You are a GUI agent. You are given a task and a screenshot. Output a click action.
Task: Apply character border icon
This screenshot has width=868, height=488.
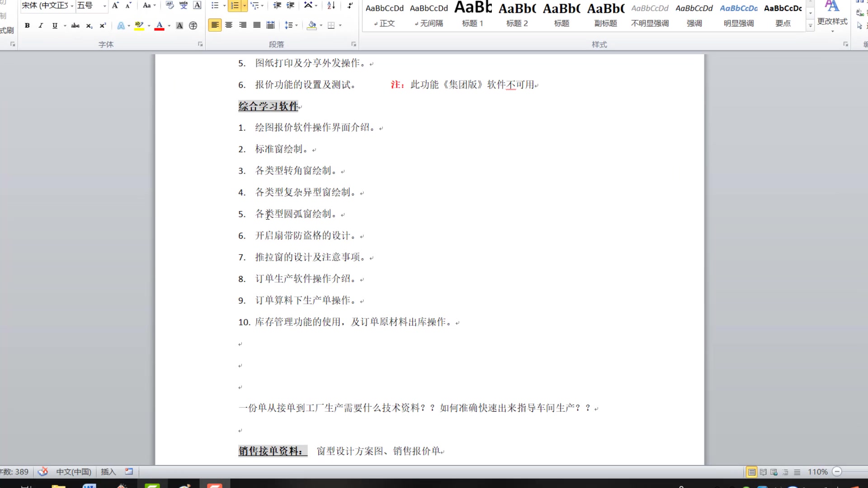pyautogui.click(x=197, y=5)
